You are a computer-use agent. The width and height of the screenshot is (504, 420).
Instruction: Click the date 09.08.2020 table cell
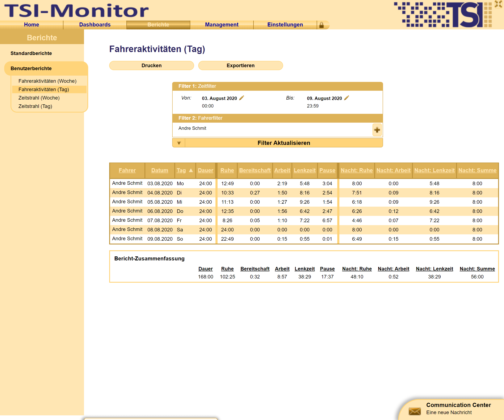[160, 239]
